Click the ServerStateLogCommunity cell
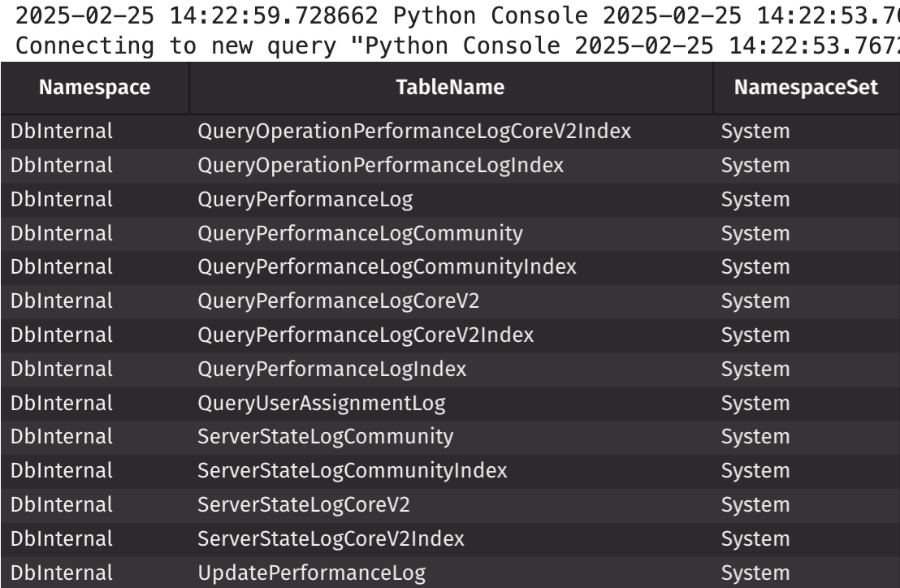900x588 pixels. (x=325, y=437)
